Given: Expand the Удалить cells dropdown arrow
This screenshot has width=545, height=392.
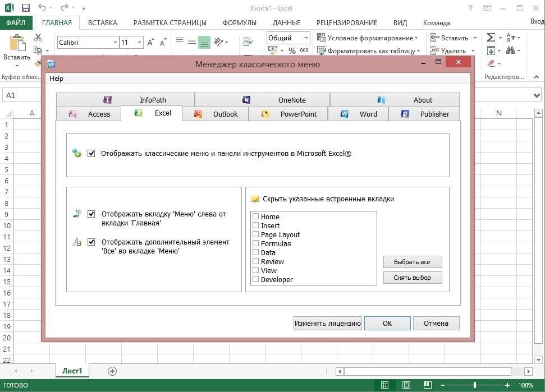Looking at the screenshot, I should pos(473,50).
